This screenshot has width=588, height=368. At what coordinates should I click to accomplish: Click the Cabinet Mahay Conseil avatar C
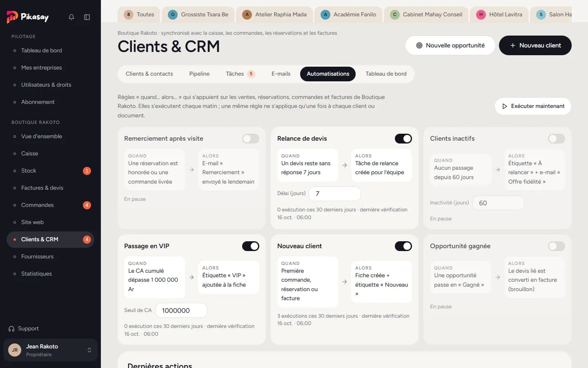tap(394, 15)
